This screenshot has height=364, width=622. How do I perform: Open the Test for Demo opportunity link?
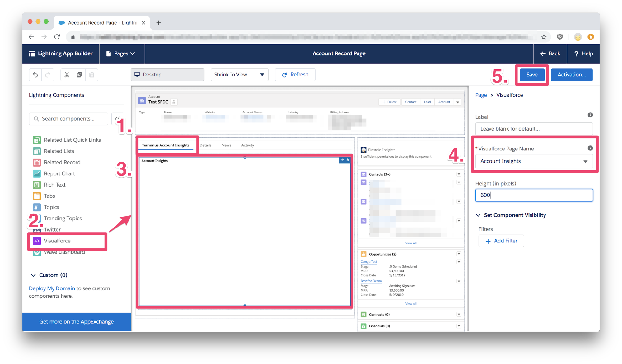pyautogui.click(x=371, y=281)
